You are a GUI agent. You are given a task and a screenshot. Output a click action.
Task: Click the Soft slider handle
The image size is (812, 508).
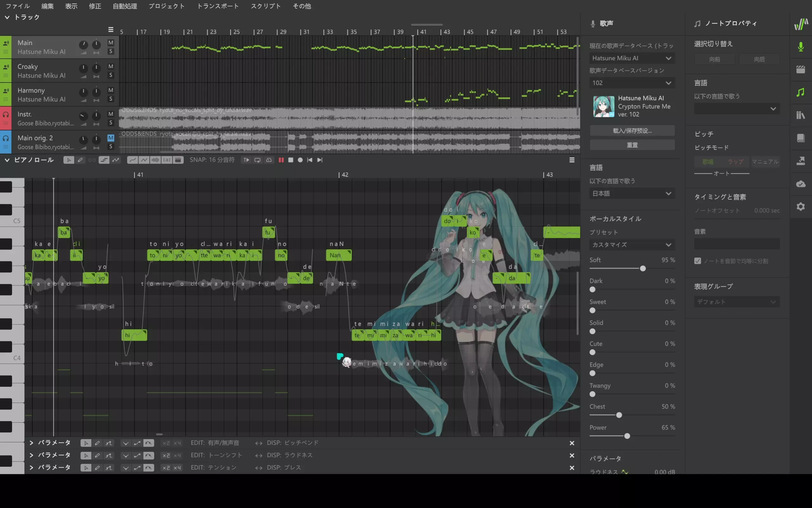pos(643,269)
